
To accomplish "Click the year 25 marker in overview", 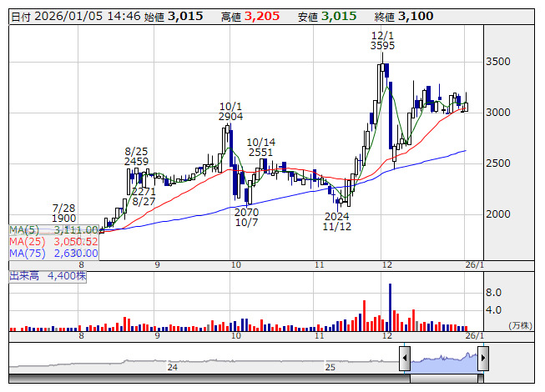I will [331, 367].
